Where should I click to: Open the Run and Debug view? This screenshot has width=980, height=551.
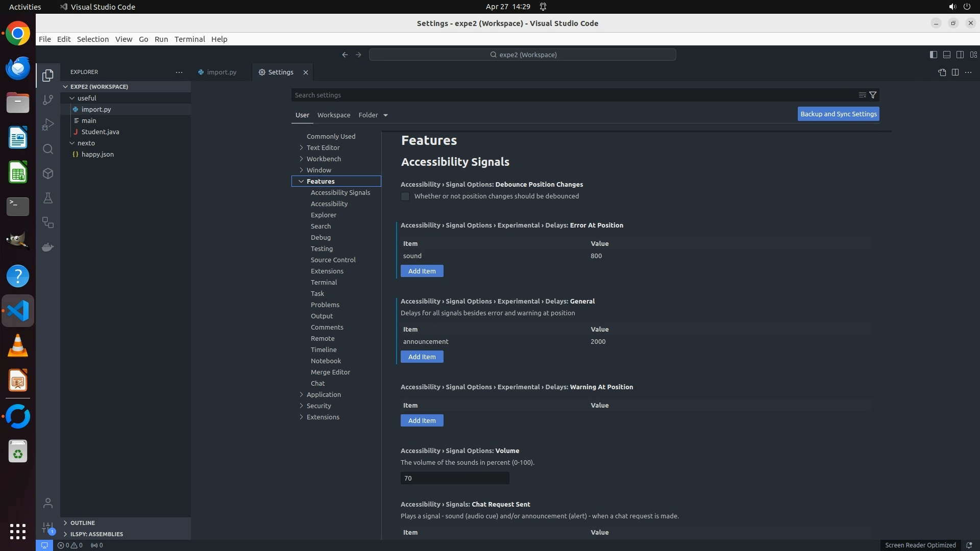point(48,124)
